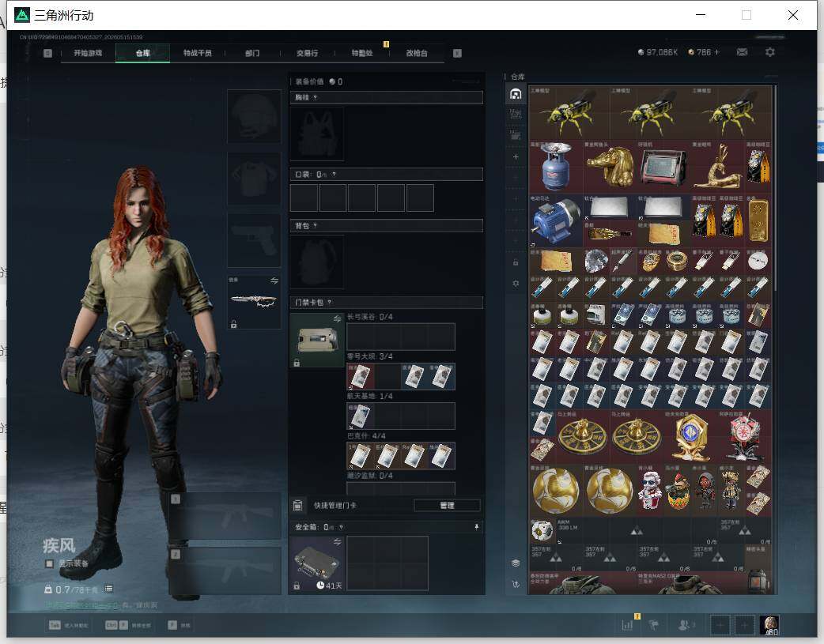Click the empty chest rig slot
Screen dimensions: 824x644
tap(317, 134)
